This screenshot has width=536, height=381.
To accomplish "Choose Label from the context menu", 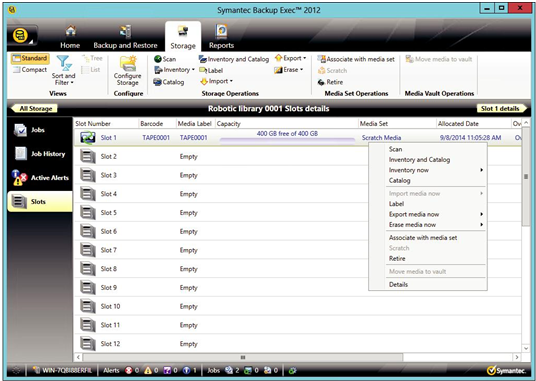I will click(428, 204).
